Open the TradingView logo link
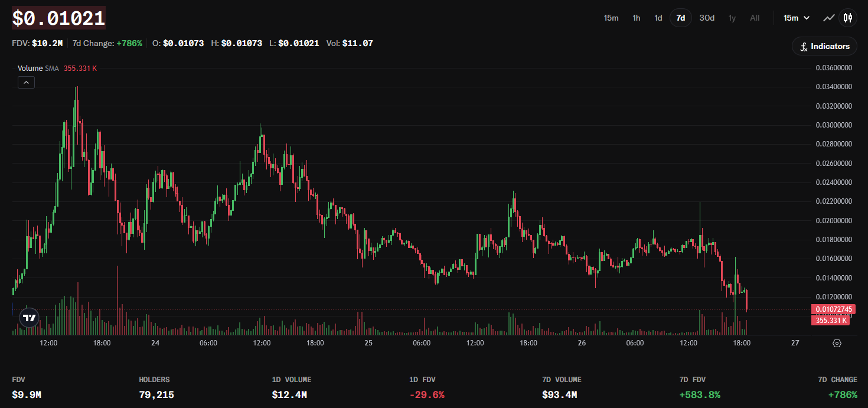 pyautogui.click(x=29, y=318)
